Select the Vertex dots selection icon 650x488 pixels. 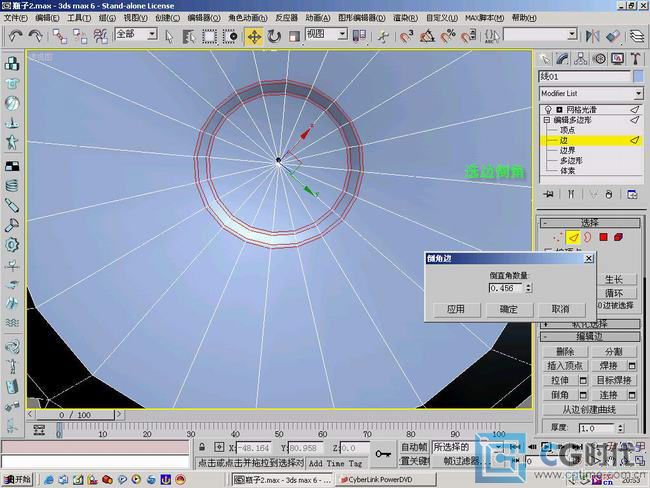point(558,238)
